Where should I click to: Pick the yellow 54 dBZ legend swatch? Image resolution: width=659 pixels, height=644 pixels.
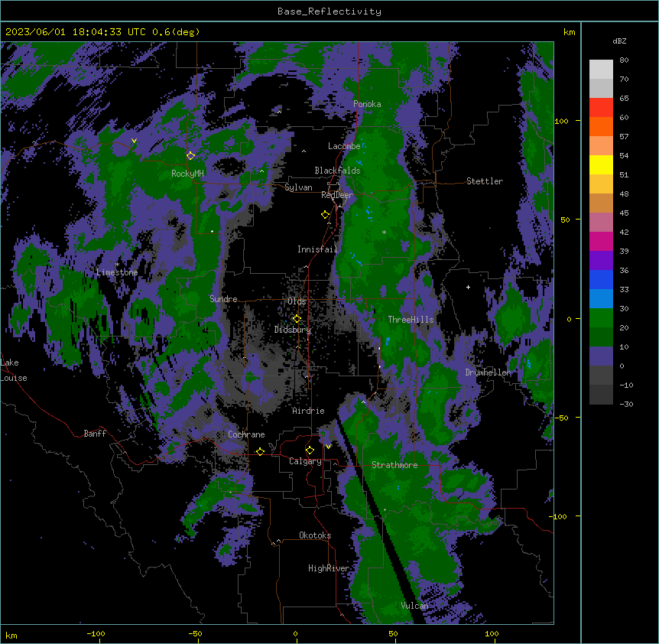(601, 164)
